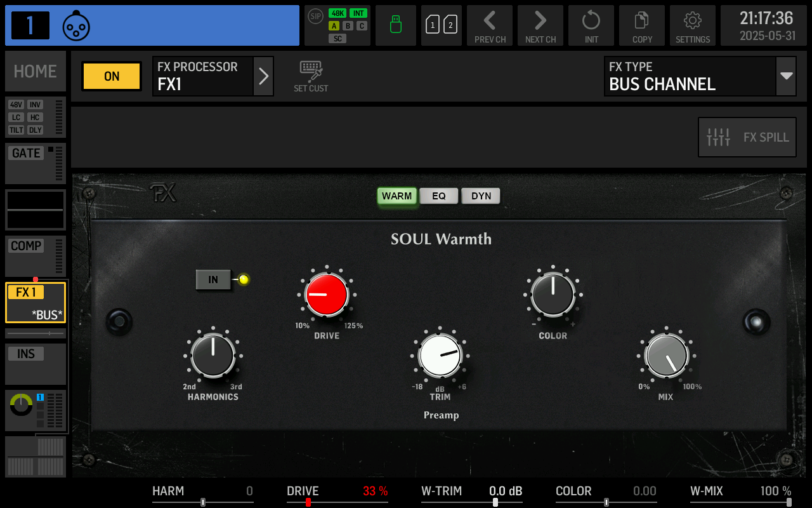The height and width of the screenshot is (508, 812).
Task: Toggle the IN bypass switch
Action: (x=213, y=279)
